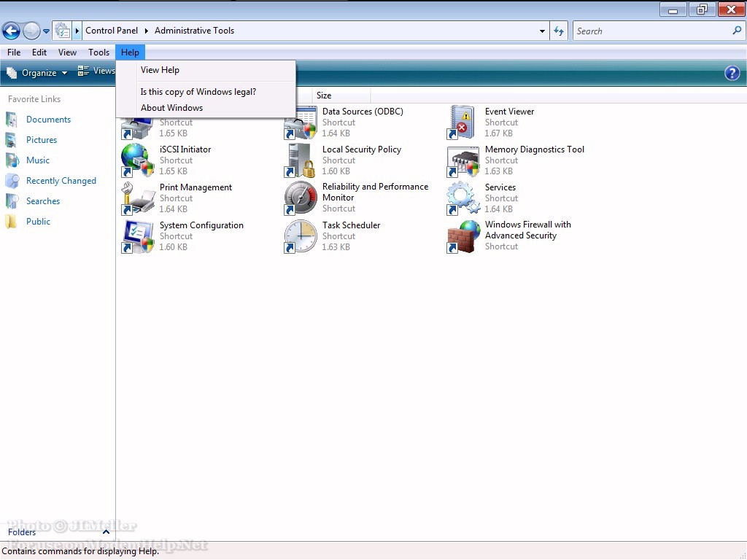Click the Data Sources (ODBC) name label
The image size is (747, 560).
click(363, 112)
